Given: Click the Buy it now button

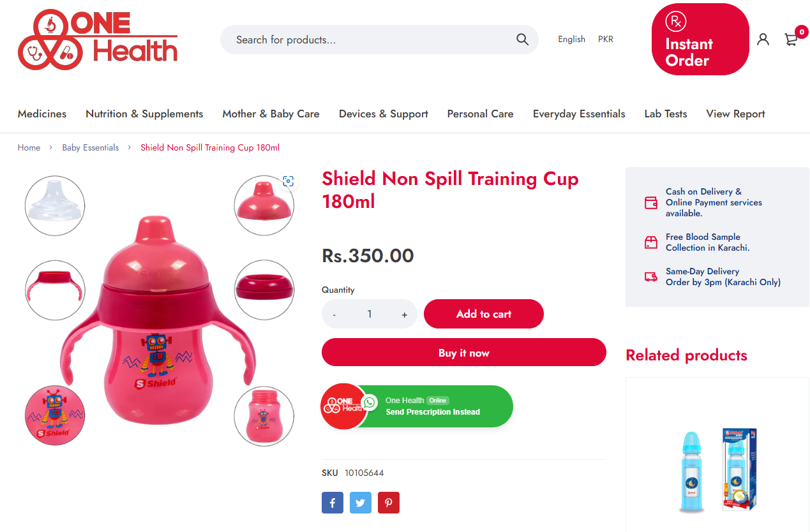Looking at the screenshot, I should (464, 352).
